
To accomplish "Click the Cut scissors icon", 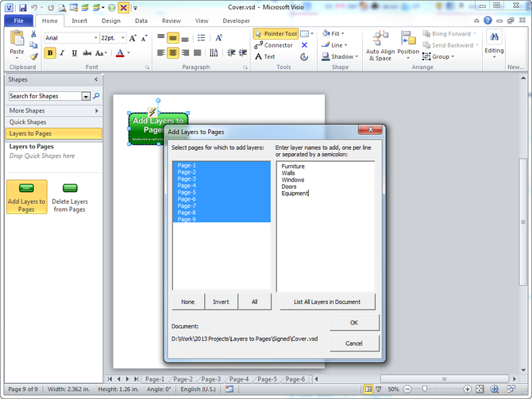I will (x=33, y=34).
